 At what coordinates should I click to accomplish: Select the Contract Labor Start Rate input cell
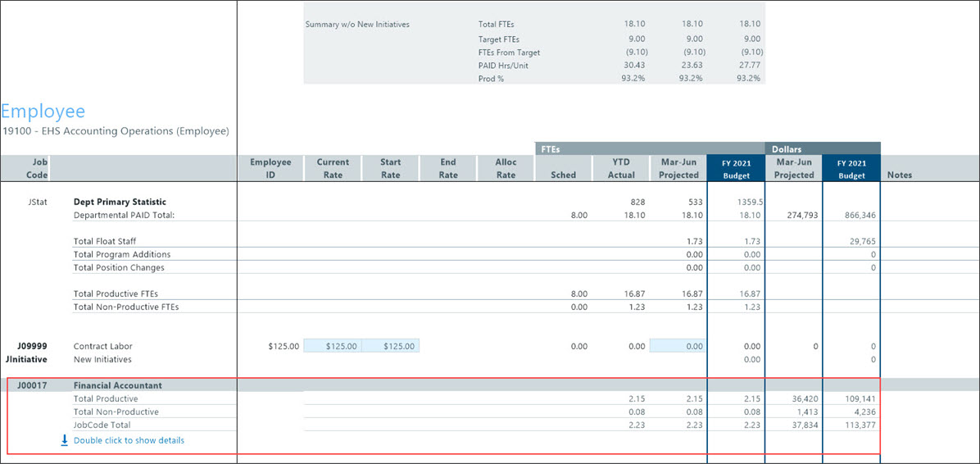coord(390,346)
